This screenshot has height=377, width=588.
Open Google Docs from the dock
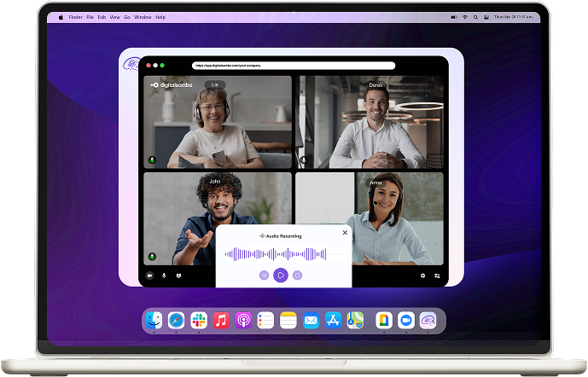coord(384,321)
